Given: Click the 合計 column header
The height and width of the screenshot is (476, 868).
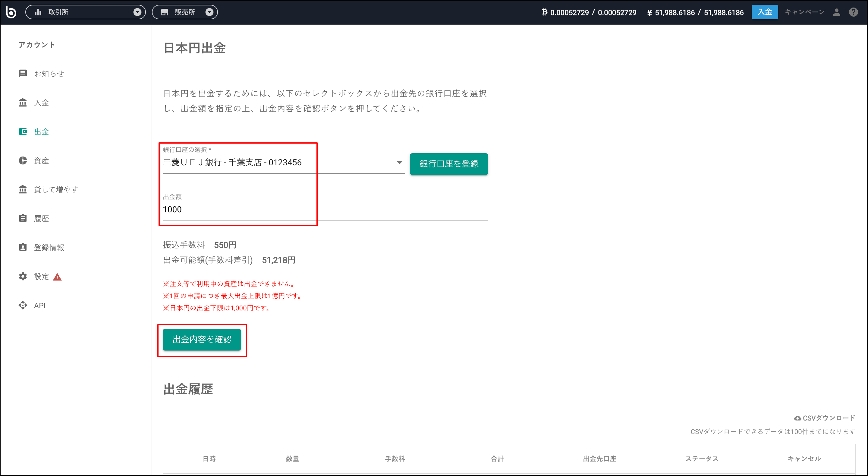Looking at the screenshot, I should point(497,459).
